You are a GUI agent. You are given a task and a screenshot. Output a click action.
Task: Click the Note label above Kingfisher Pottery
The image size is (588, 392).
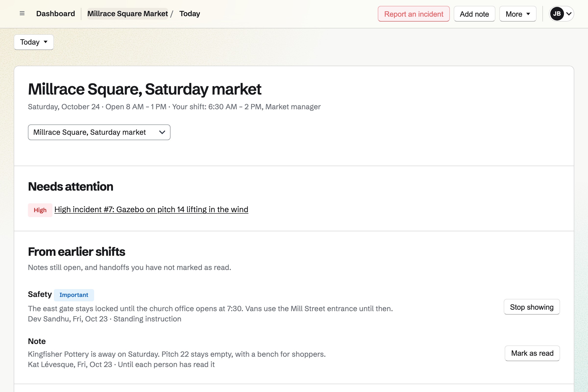(37, 341)
